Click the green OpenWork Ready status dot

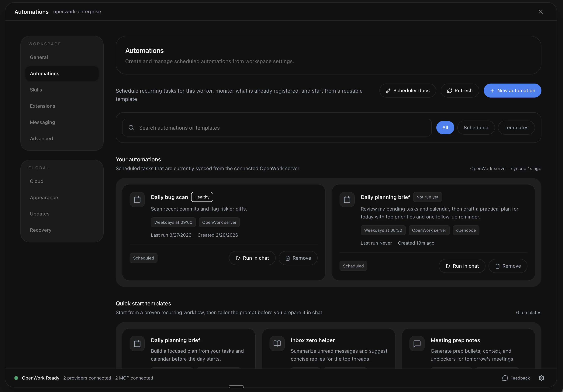(x=16, y=378)
